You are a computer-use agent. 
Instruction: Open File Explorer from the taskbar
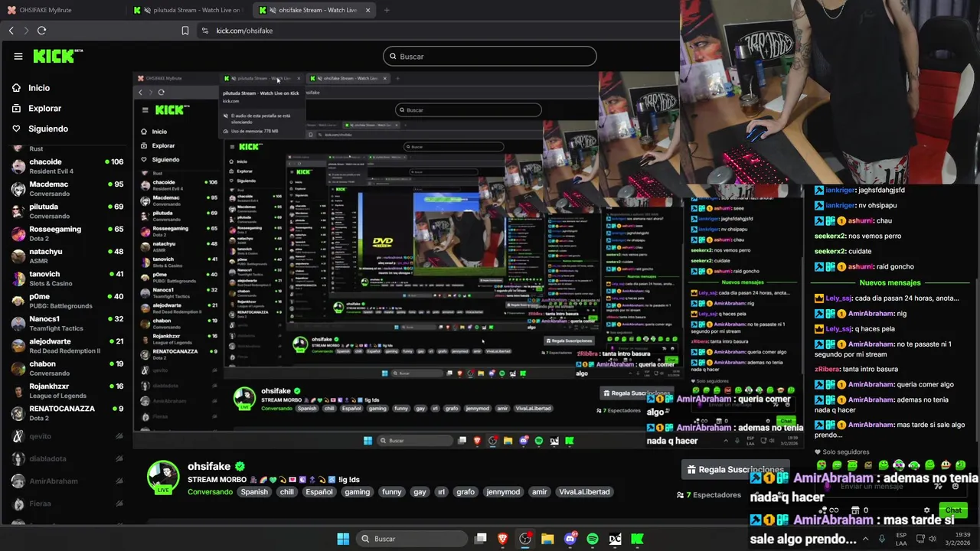[547, 539]
